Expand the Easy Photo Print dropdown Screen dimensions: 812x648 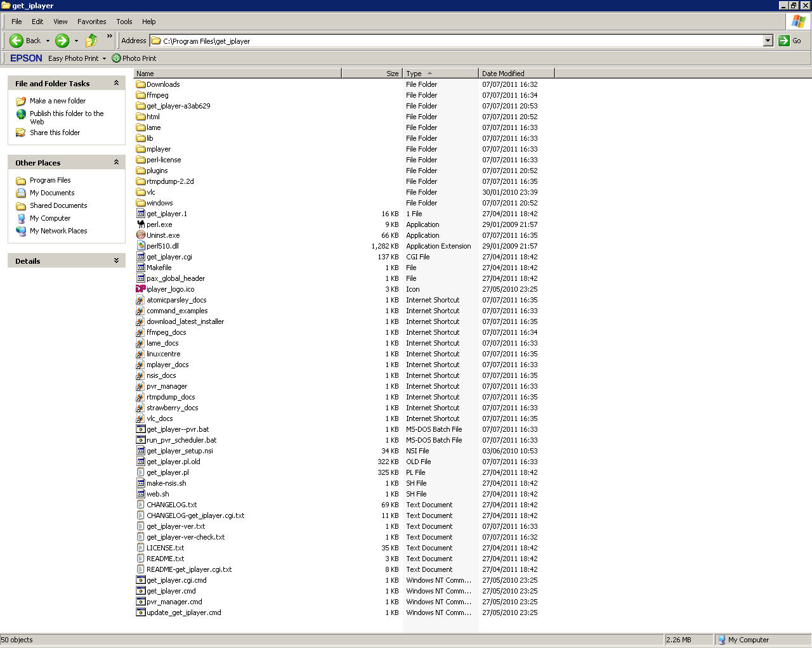(104, 58)
